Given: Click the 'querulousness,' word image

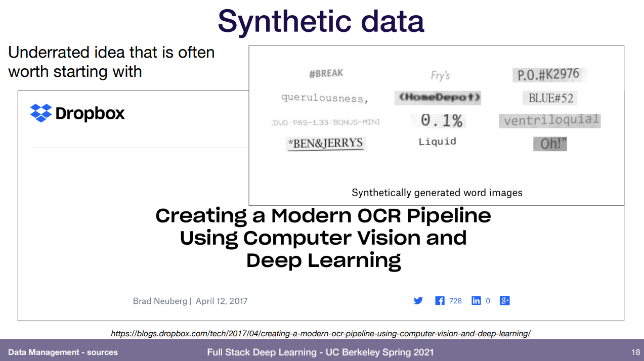Looking at the screenshot, I should (x=325, y=98).
